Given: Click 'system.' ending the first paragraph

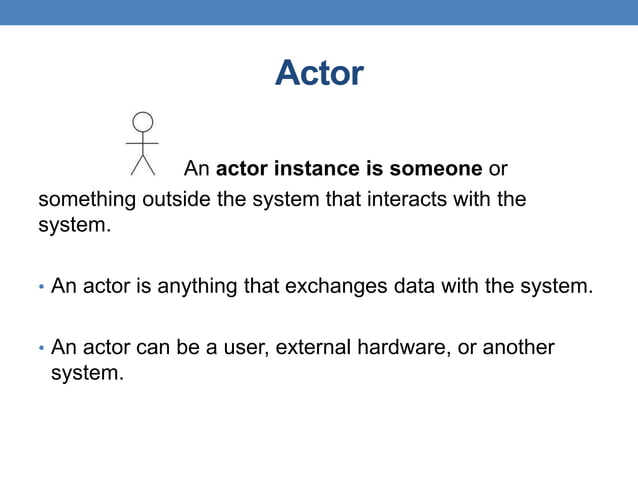Looking at the screenshot, I should click(74, 225).
